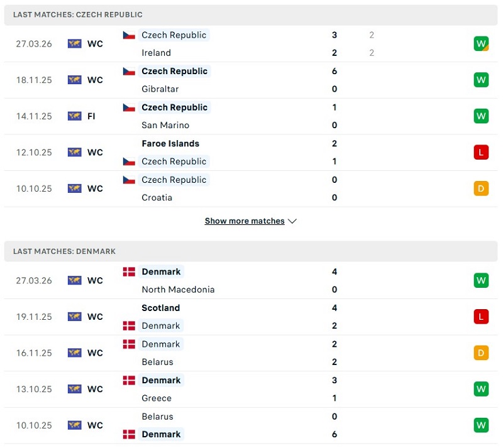Click the red L badge for Faroe Islands match
This screenshot has height=448, width=503.
pos(481,152)
